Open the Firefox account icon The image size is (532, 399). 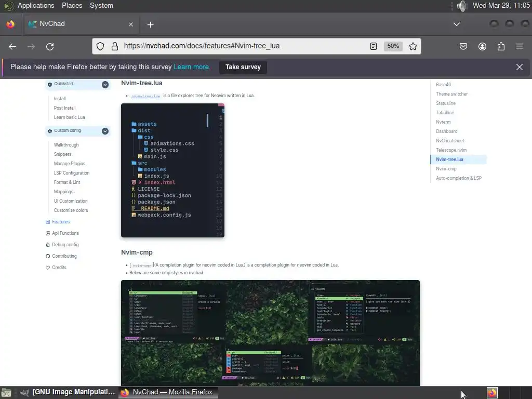482,46
